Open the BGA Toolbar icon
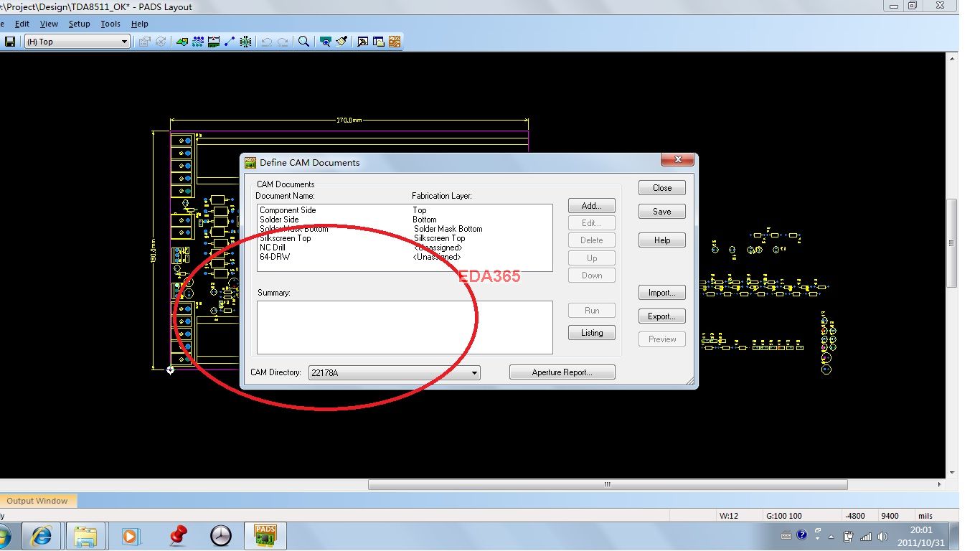 (245, 42)
